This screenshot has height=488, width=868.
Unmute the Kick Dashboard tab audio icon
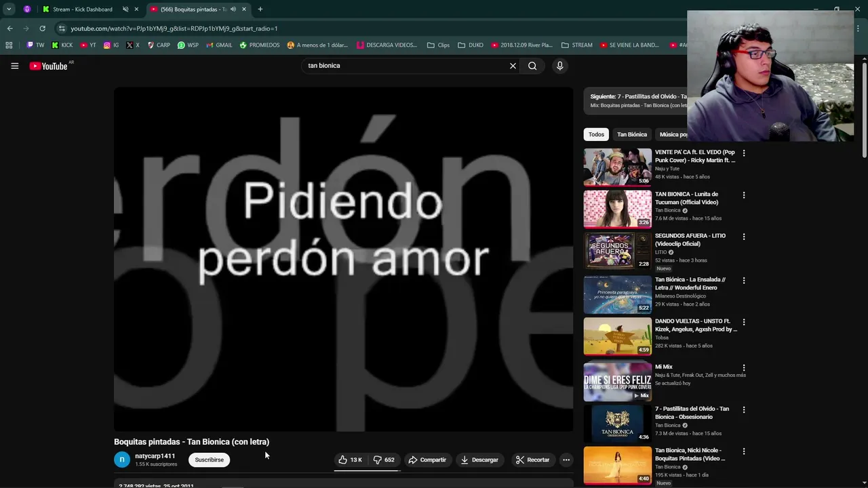(x=125, y=9)
